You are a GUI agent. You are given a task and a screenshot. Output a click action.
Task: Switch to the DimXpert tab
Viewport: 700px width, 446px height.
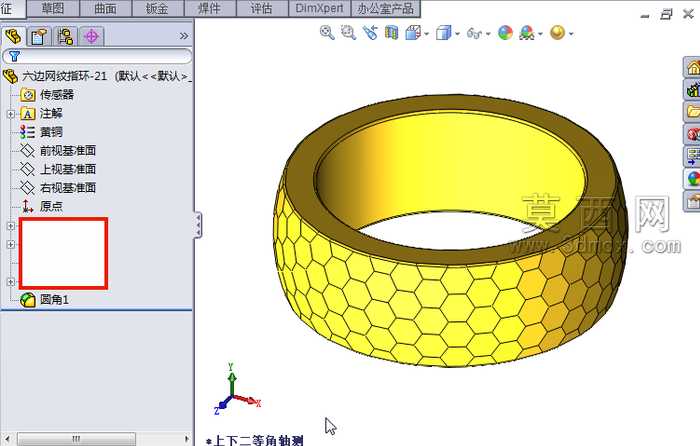pyautogui.click(x=320, y=8)
